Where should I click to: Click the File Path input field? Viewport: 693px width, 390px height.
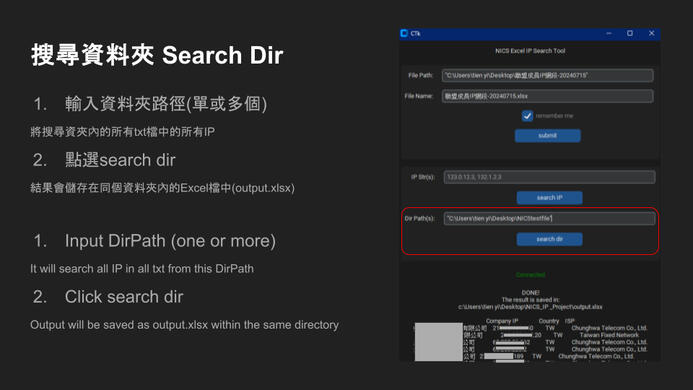[547, 76]
